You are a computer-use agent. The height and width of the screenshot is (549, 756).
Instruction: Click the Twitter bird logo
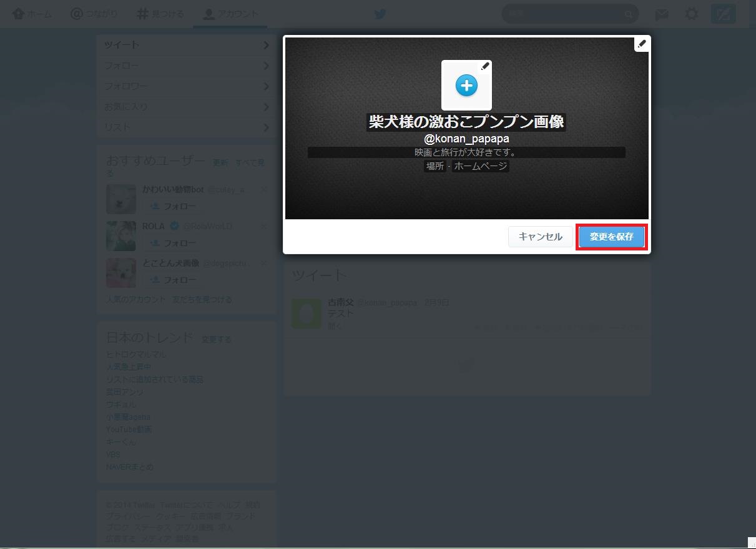coord(380,14)
